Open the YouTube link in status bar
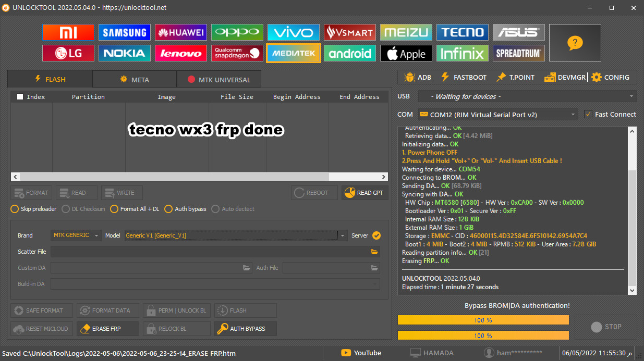Image resolution: width=644 pixels, height=361 pixels. pos(361,353)
